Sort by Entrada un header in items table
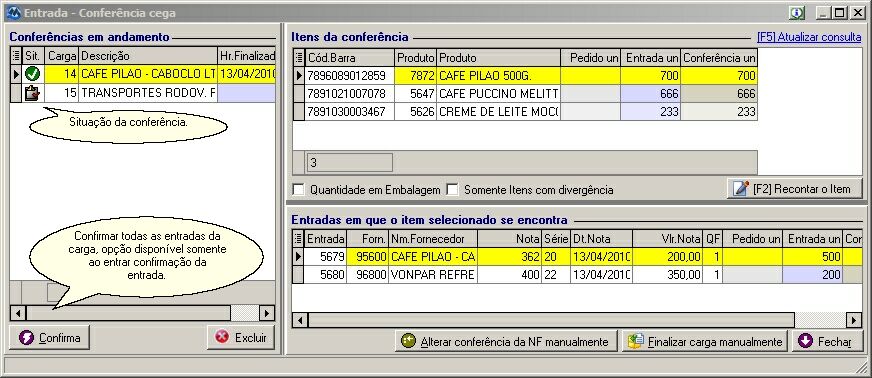This screenshot has width=872, height=378. tap(650, 58)
